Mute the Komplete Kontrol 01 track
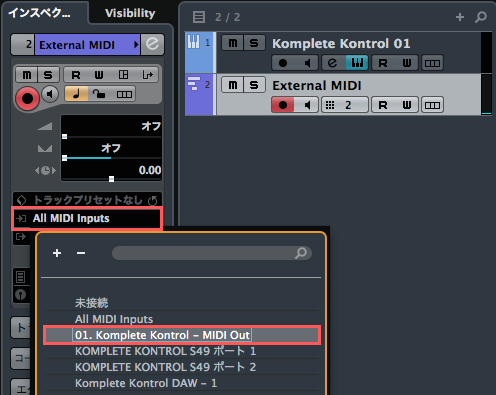The height and width of the screenshot is (395, 496). point(233,43)
